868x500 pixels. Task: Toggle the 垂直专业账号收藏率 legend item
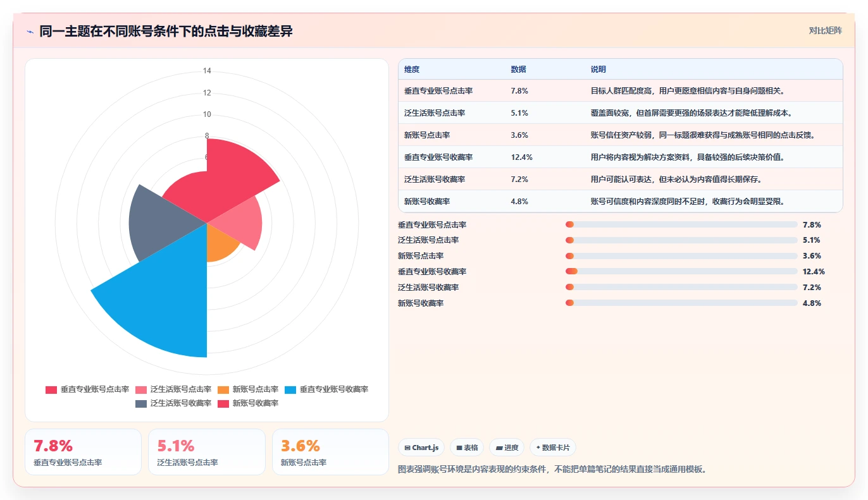click(x=326, y=389)
